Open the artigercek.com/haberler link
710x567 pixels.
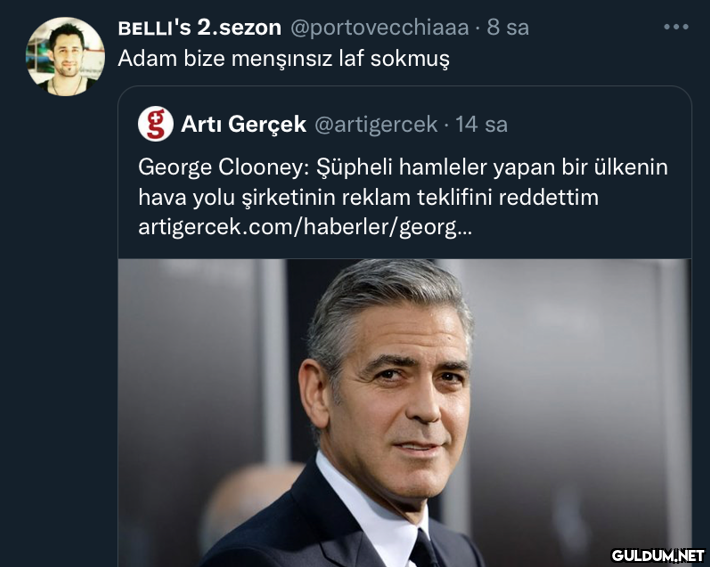coord(304,227)
